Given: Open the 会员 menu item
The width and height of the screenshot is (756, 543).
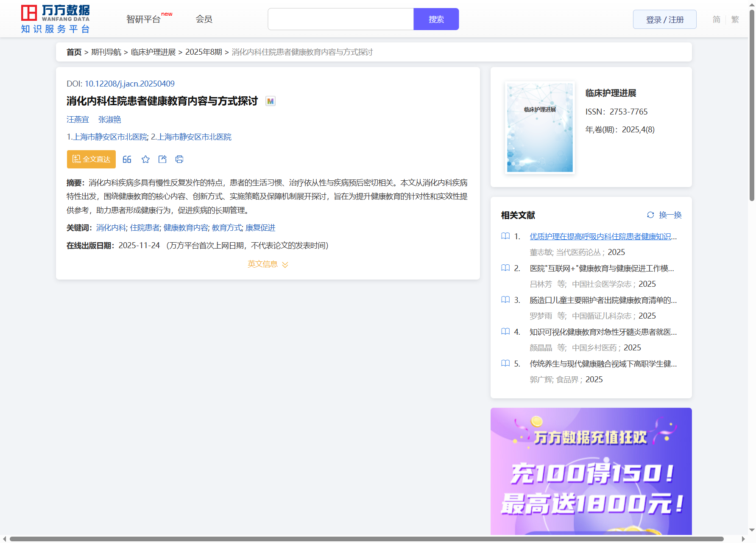Looking at the screenshot, I should click(204, 19).
